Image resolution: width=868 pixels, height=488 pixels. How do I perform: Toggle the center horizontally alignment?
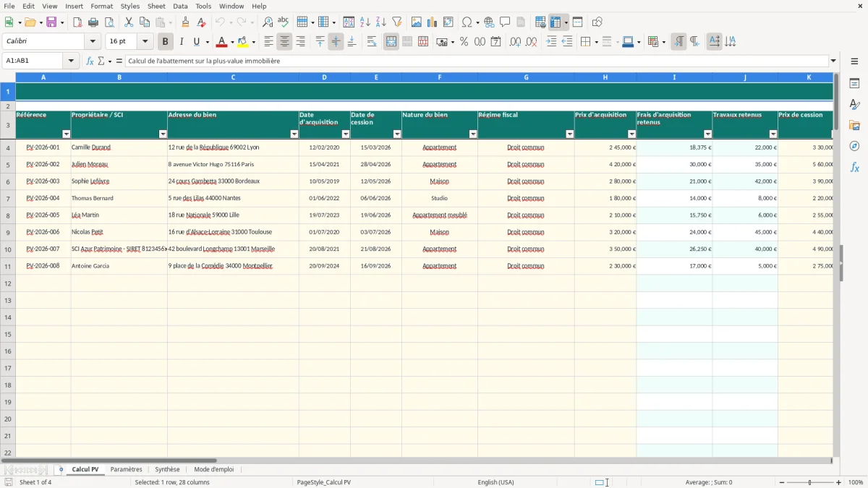[x=284, y=42]
